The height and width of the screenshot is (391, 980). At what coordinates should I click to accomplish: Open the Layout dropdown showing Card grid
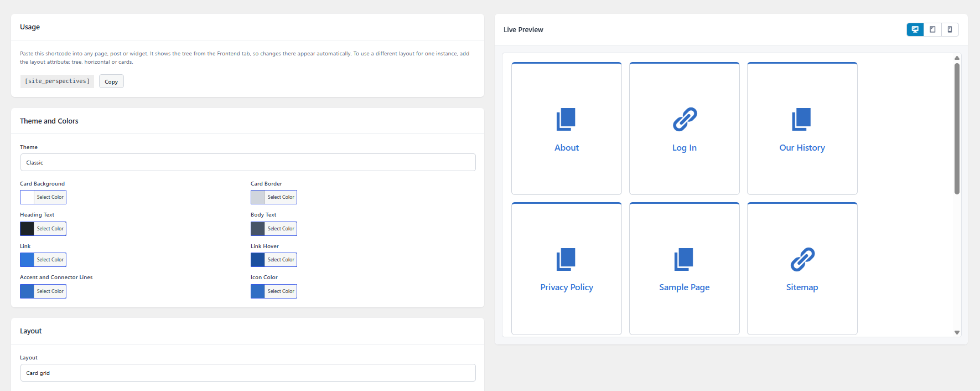[248, 373]
